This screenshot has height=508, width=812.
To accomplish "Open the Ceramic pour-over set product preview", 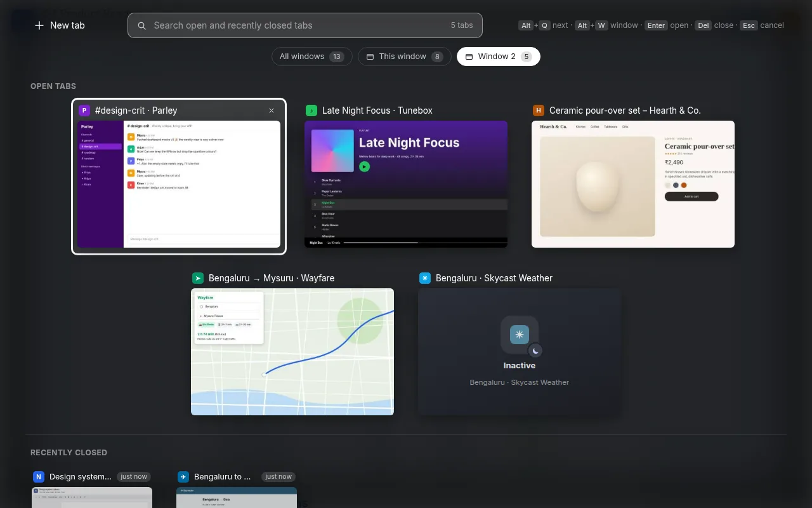I will (633, 184).
